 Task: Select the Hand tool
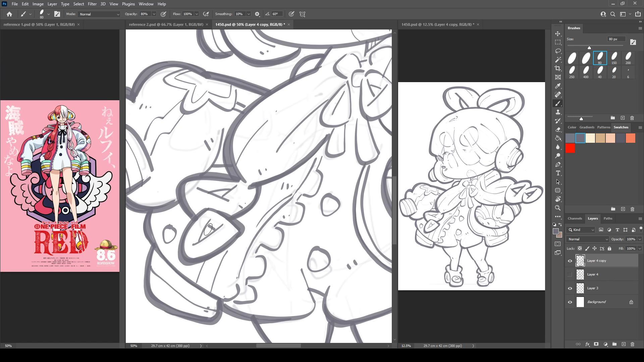pyautogui.click(x=558, y=199)
